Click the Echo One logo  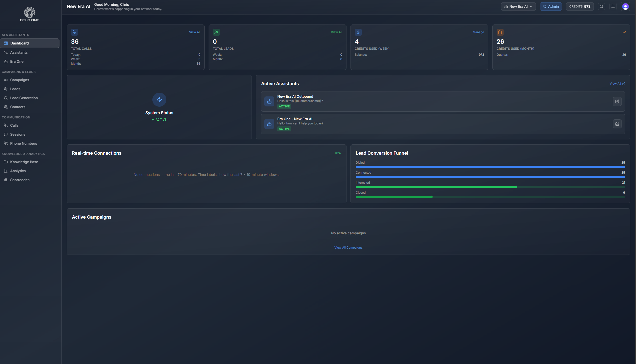(x=29, y=14)
